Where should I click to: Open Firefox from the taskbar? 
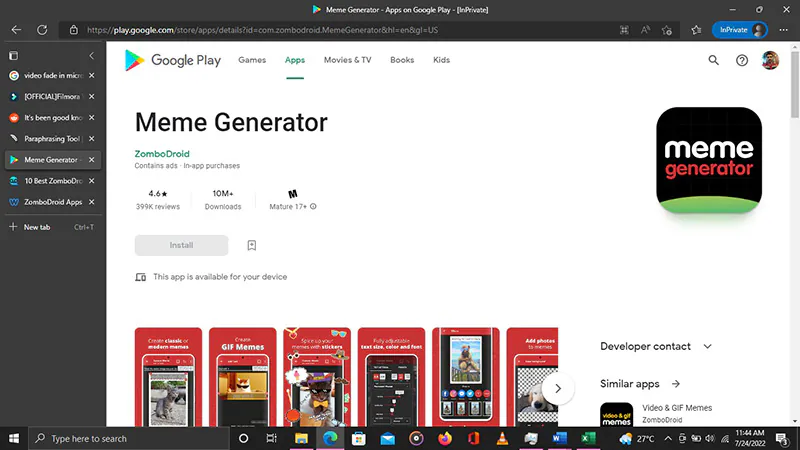[x=445, y=438]
